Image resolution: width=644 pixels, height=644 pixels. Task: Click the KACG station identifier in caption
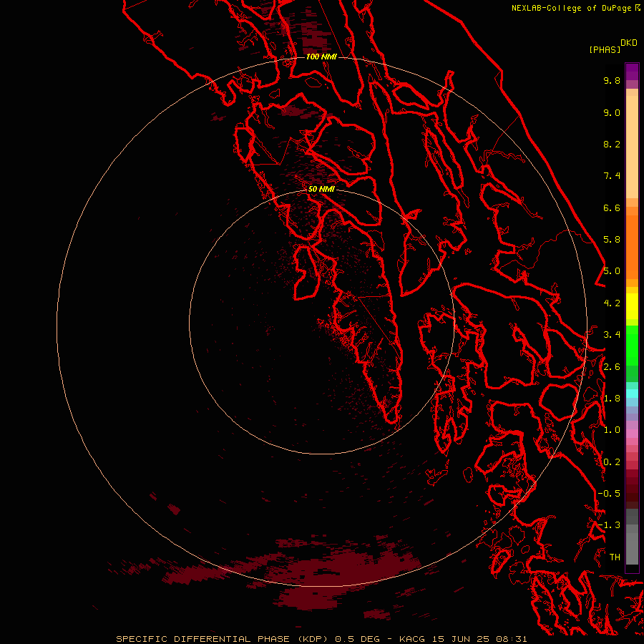pyautogui.click(x=413, y=639)
